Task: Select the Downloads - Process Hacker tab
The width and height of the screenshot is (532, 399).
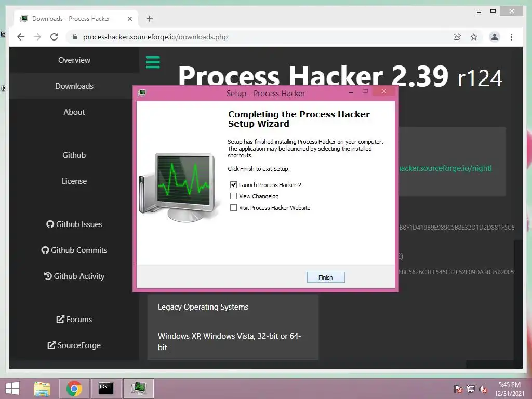Action: tap(76, 19)
